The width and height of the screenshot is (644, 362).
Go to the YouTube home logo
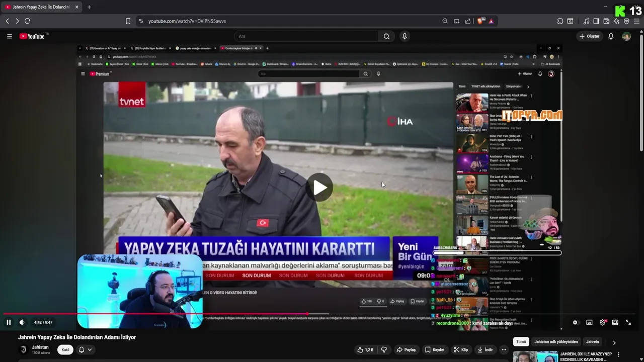click(x=33, y=36)
